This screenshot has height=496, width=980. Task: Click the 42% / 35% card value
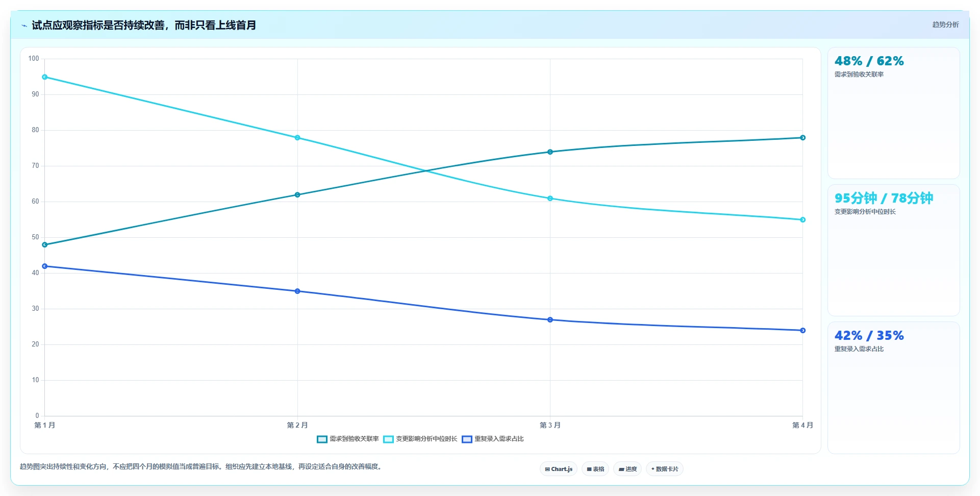tap(869, 336)
